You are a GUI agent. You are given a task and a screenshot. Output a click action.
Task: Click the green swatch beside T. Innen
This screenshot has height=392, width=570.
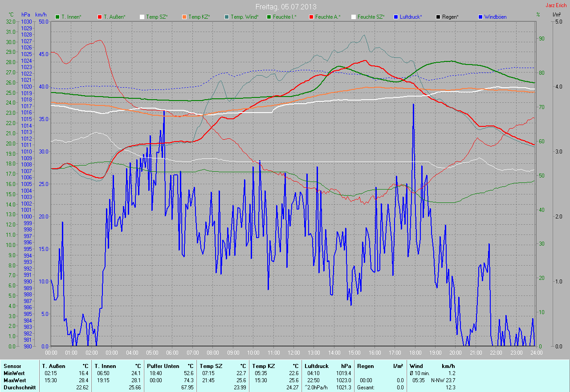coord(57,17)
